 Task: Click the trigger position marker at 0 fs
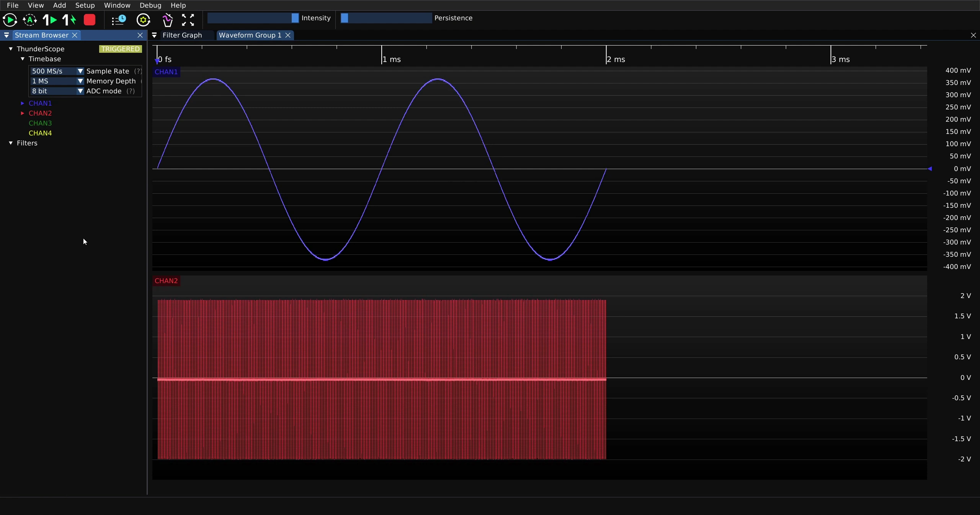[x=157, y=61]
